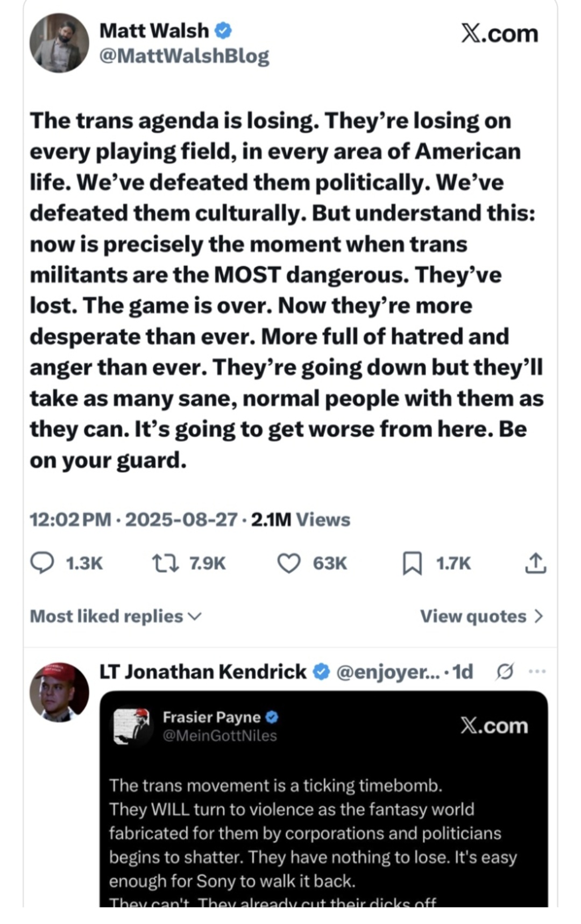Click the LT Jonathan Kendrick display name

pyautogui.click(x=203, y=672)
